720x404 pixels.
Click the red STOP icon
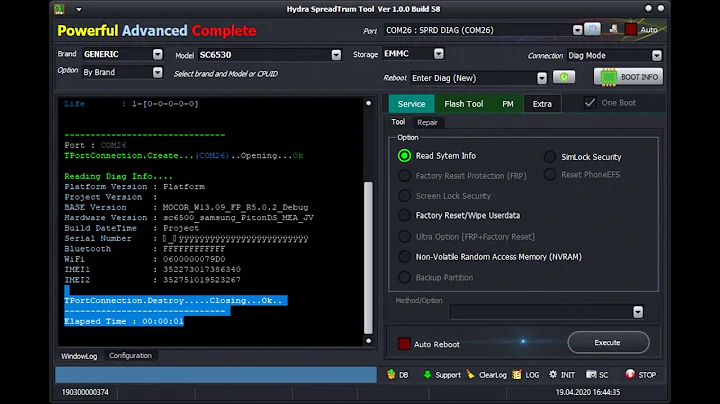click(x=630, y=375)
